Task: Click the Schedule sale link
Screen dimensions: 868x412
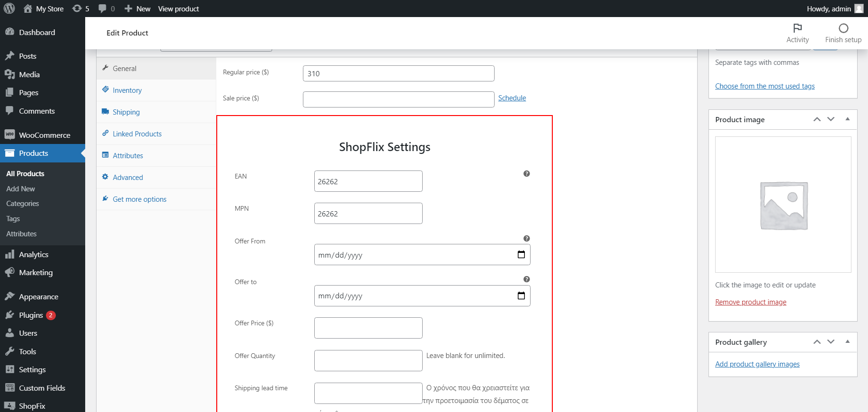Action: pos(512,98)
